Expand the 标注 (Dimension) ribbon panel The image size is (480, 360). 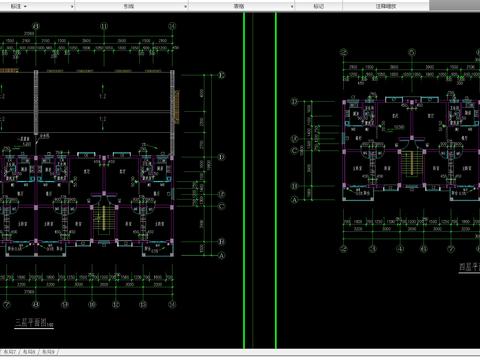click(x=72, y=6)
